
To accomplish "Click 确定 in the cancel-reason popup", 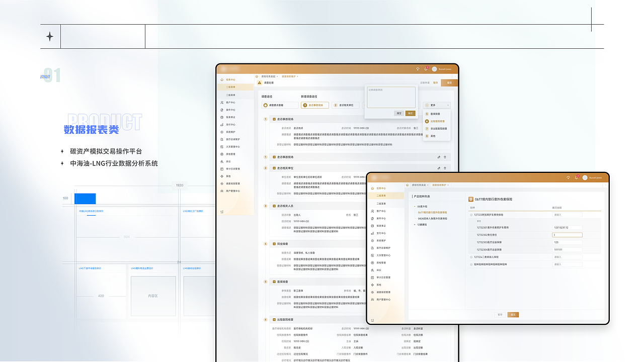I will click(411, 113).
